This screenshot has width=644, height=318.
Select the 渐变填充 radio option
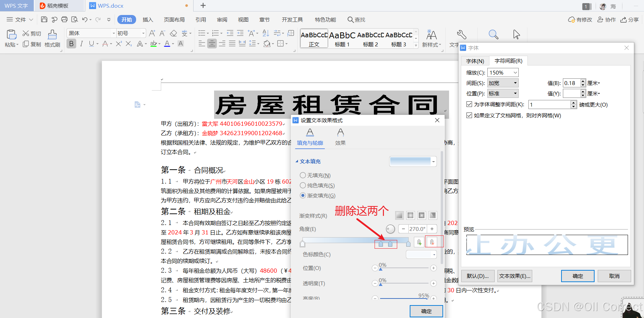[303, 195]
